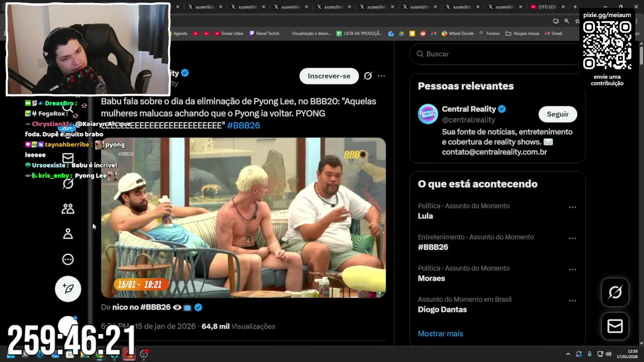Image resolution: width=644 pixels, height=362 pixels.
Task: Play the BBB video thumbnail
Action: [x=244, y=218]
